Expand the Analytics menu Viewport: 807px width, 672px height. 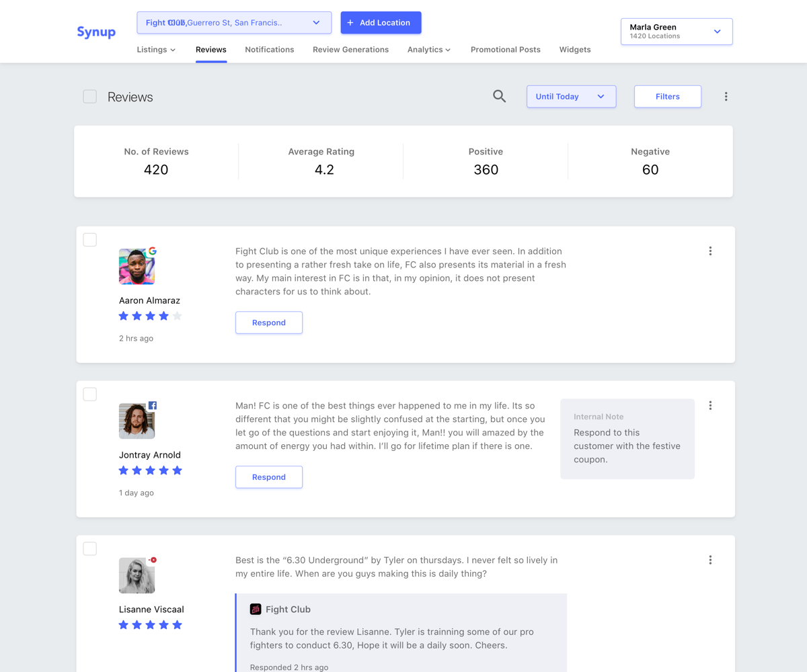(429, 50)
